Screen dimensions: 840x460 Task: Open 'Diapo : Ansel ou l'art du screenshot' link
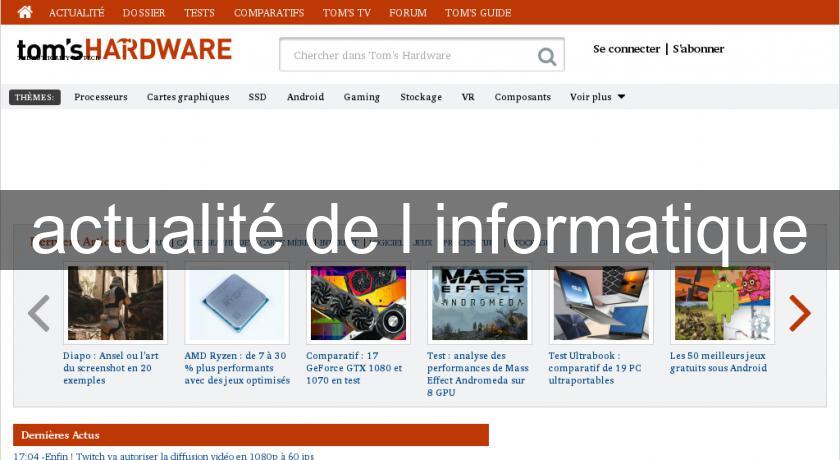tap(111, 368)
